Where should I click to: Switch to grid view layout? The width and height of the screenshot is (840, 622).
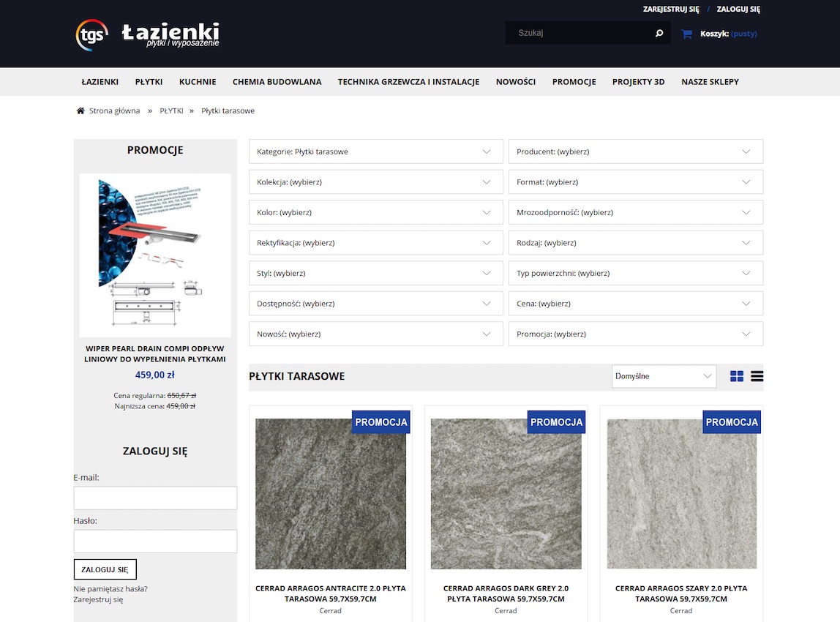[x=736, y=376]
